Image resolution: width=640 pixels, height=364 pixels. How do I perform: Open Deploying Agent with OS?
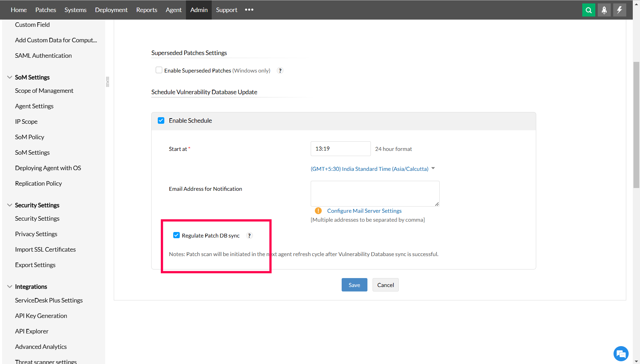pos(48,168)
